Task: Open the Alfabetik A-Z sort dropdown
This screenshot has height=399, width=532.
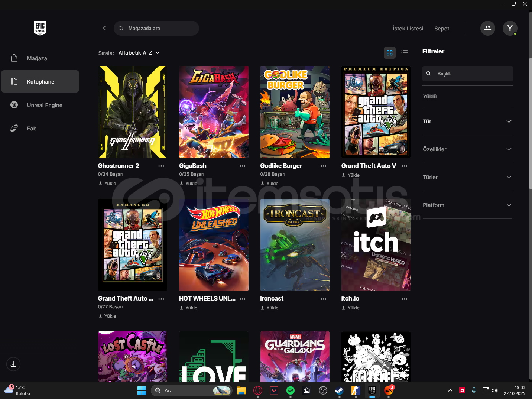Action: [x=139, y=53]
